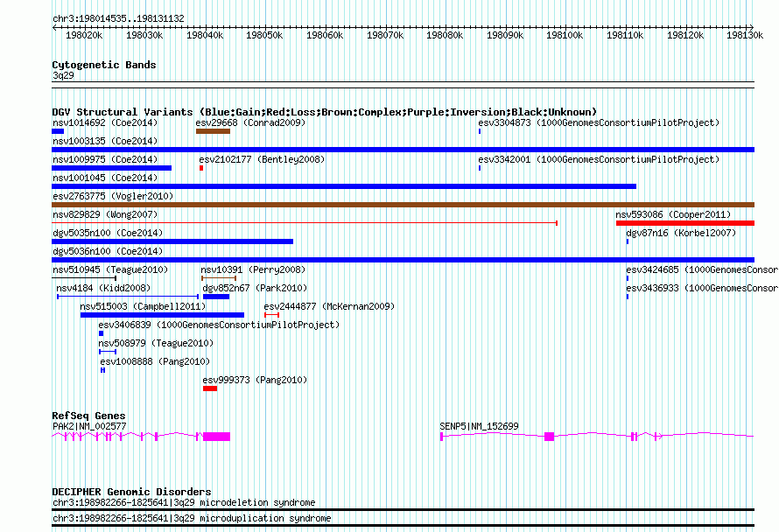Select esv3436933 variant label
The height and width of the screenshot is (532, 779).
702,288
